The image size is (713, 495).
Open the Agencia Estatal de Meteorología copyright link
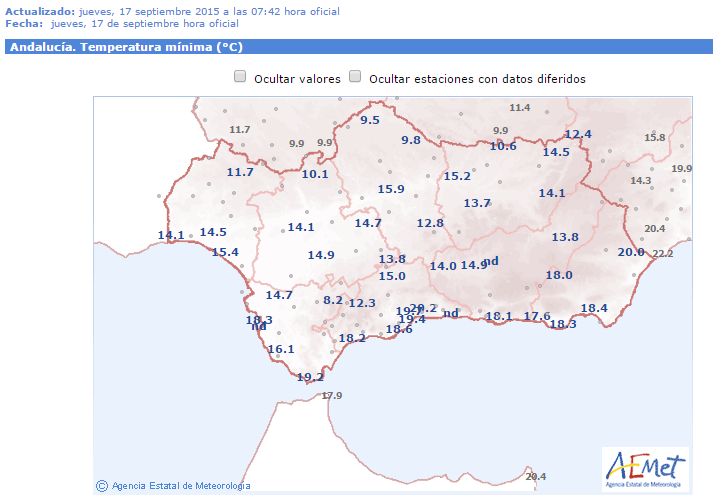point(172,486)
